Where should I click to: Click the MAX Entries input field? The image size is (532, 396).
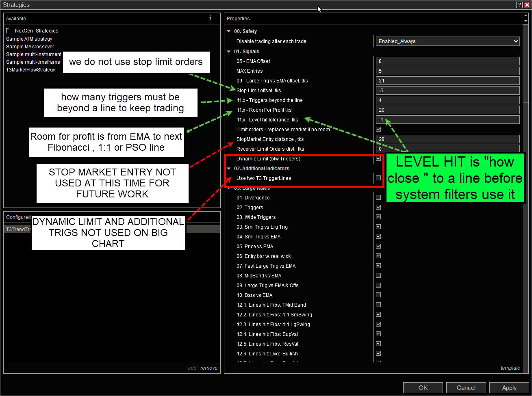[x=447, y=71]
